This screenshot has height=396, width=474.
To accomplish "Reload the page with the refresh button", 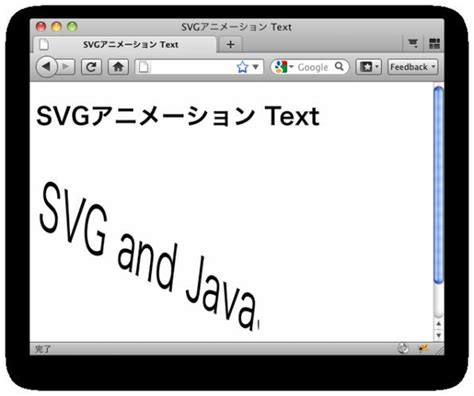I will pyautogui.click(x=91, y=67).
